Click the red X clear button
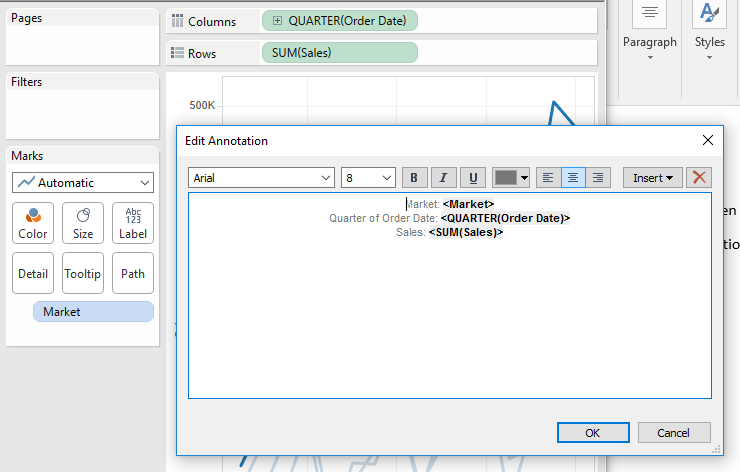 699,178
